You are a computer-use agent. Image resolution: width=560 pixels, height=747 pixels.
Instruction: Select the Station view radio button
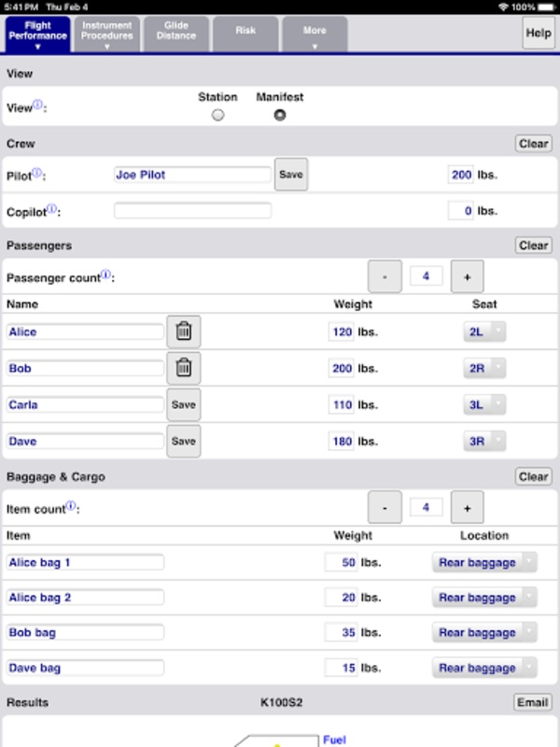(217, 115)
